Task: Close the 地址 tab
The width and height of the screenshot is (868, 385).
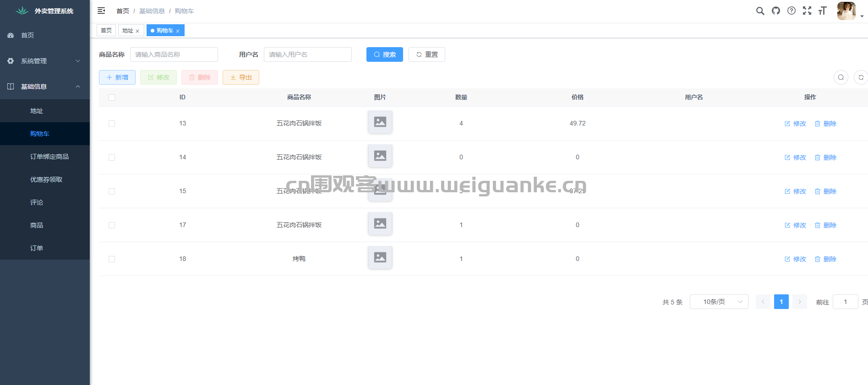Action: click(137, 31)
